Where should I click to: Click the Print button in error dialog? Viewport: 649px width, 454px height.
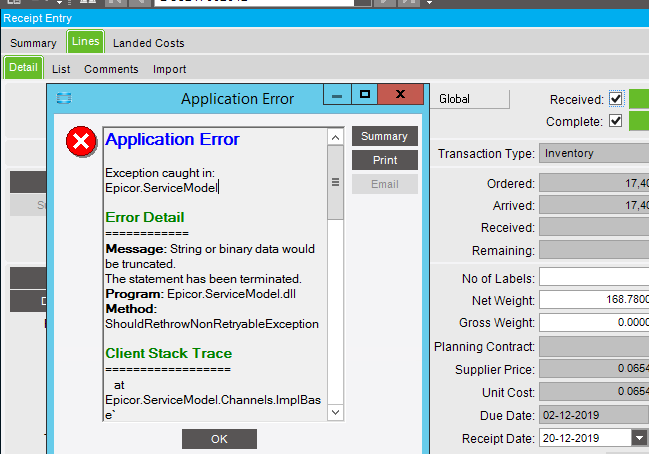coord(385,160)
